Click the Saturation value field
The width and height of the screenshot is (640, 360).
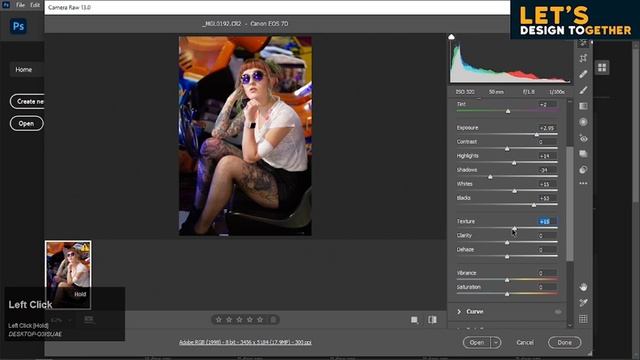pos(547,287)
